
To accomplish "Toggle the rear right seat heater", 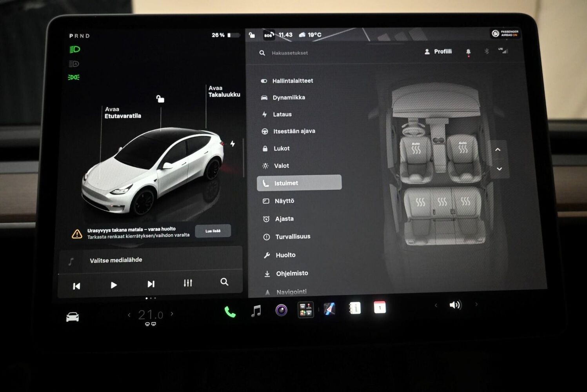I will (x=465, y=201).
